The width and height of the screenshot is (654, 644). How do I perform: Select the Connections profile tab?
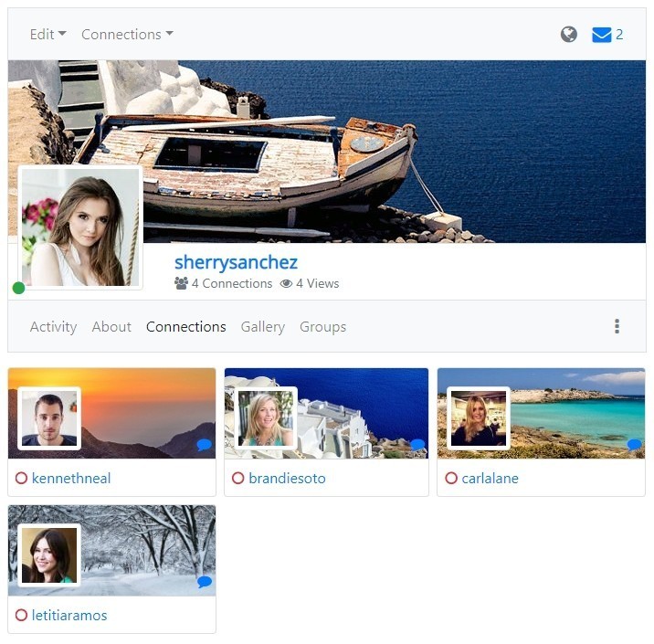(x=186, y=327)
